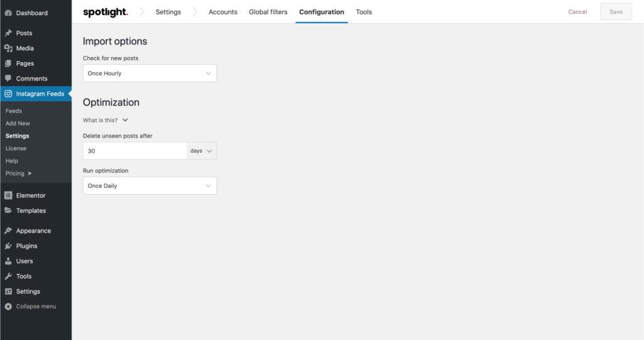Open the Appearance menu item
The image size is (644, 340).
pyautogui.click(x=36, y=231)
